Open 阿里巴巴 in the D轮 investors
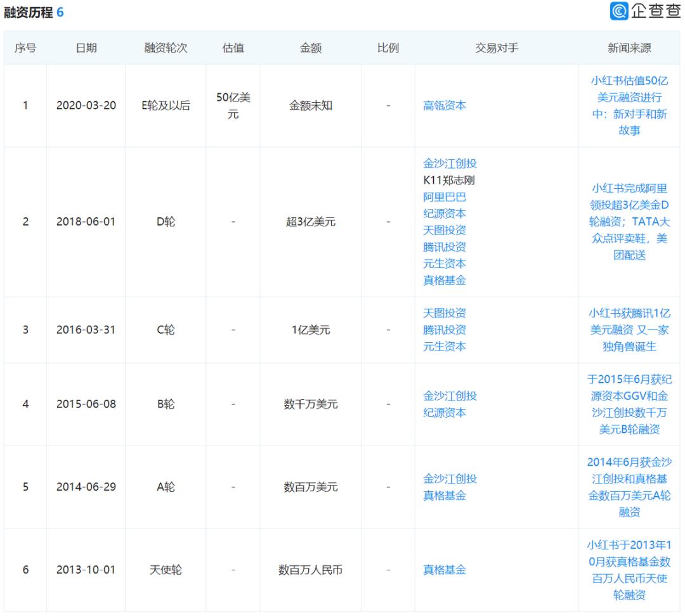Screen dimensions: 685x616 click(x=445, y=196)
